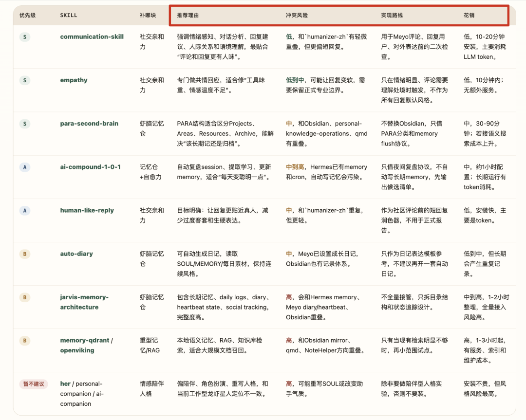
Task: Click the B badge for memory-qdrant
Action: tap(24, 341)
